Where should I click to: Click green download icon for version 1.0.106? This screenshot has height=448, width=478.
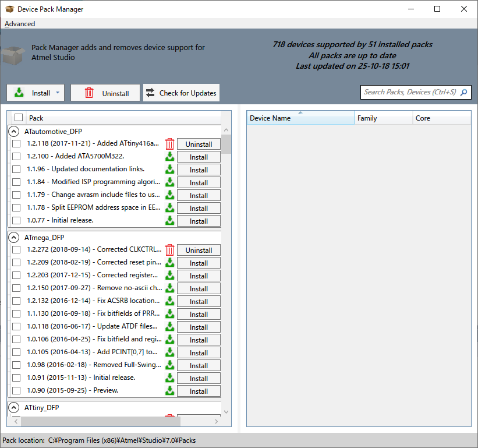169,340
